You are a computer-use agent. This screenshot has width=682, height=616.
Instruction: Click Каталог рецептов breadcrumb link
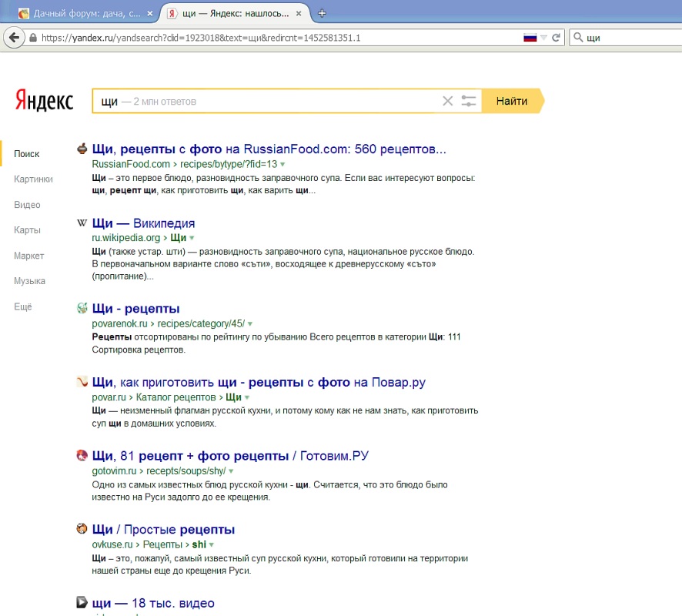tap(176, 397)
